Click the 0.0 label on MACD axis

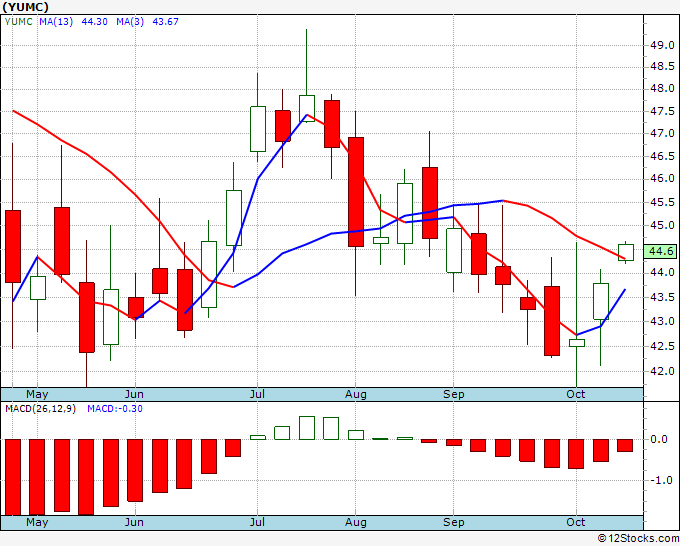pyautogui.click(x=659, y=439)
